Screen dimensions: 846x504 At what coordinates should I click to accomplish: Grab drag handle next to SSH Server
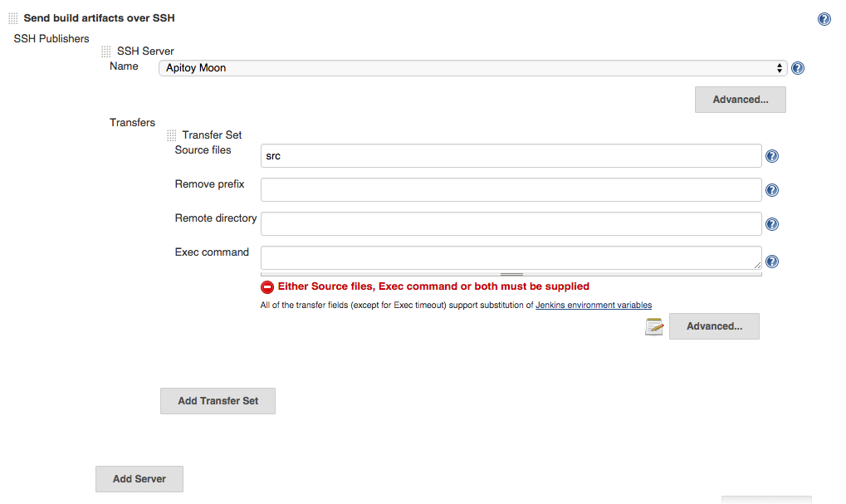tap(106, 51)
